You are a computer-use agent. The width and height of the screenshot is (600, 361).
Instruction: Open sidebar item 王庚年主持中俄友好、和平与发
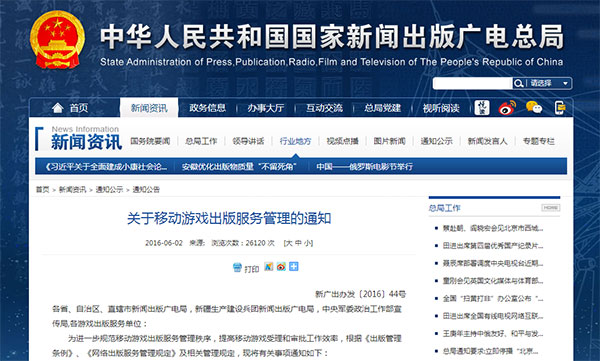click(493, 334)
